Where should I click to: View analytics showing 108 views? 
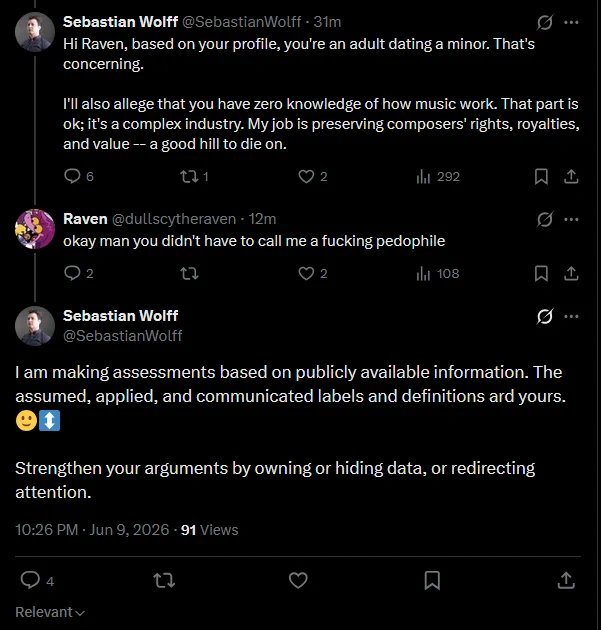click(x=438, y=274)
